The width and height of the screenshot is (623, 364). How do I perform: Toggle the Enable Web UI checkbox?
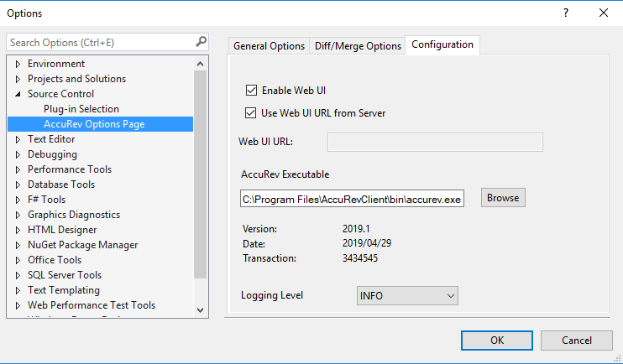pyautogui.click(x=251, y=90)
